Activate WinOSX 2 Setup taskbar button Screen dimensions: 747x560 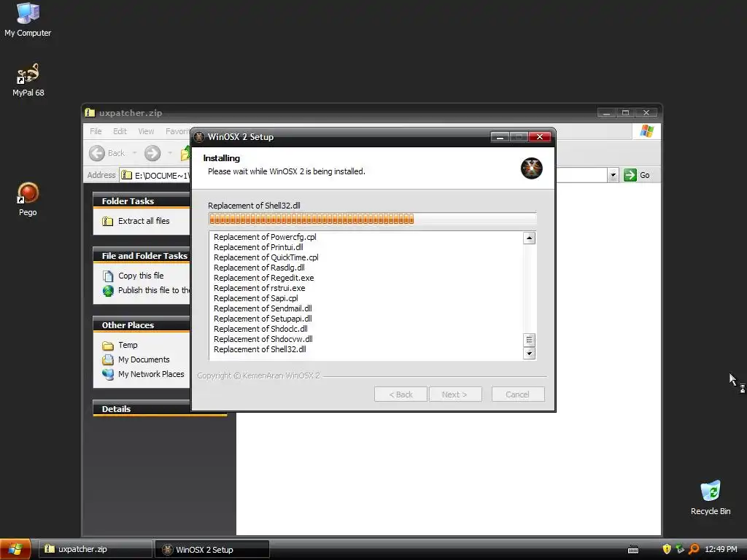(212, 550)
